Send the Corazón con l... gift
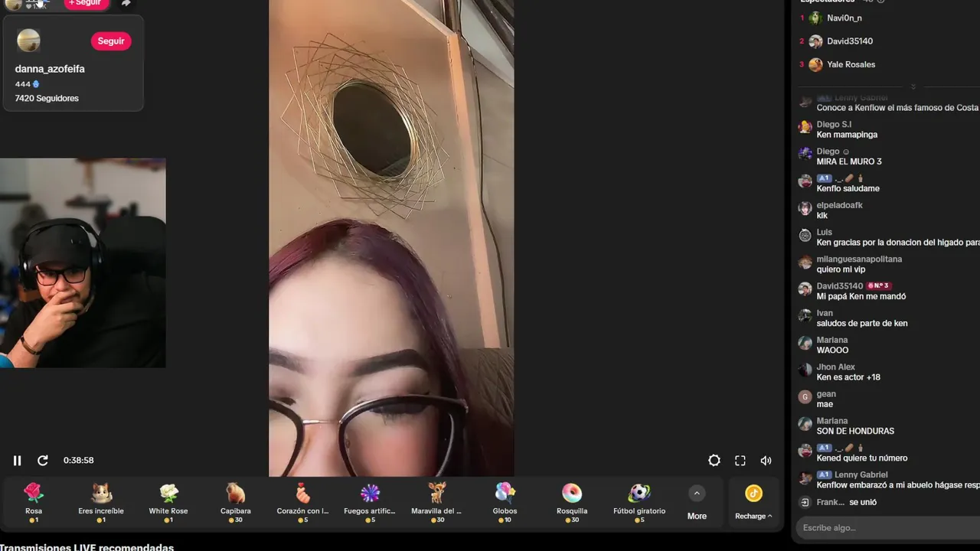 [x=302, y=503]
